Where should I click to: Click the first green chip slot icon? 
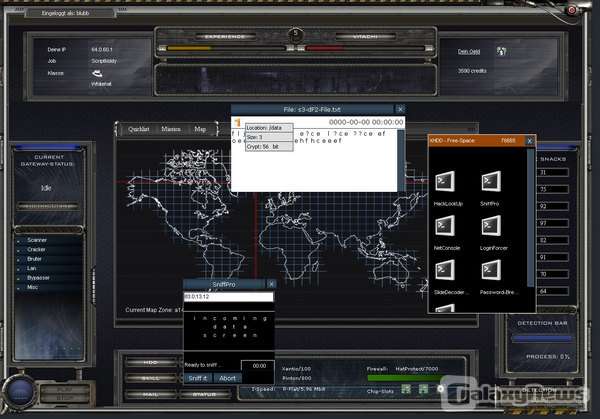click(x=406, y=389)
